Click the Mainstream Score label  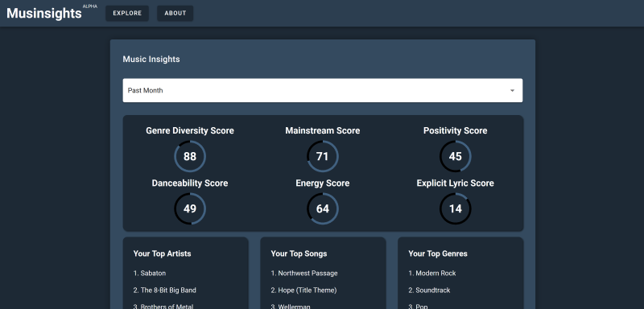pyautogui.click(x=323, y=130)
